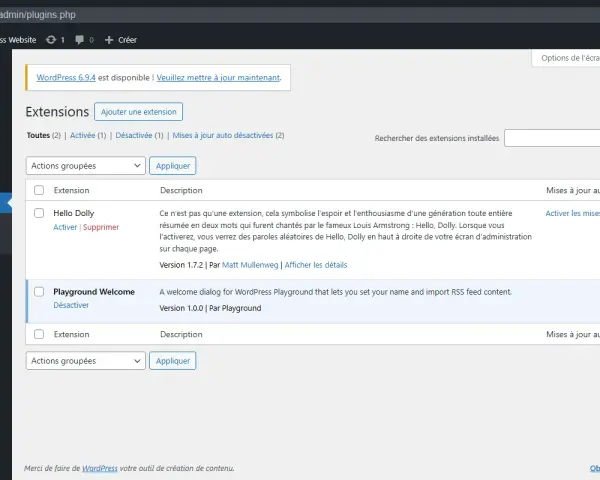Activate the Hello Dolly extension
Viewport: 600px width, 480px height.
(x=65, y=227)
